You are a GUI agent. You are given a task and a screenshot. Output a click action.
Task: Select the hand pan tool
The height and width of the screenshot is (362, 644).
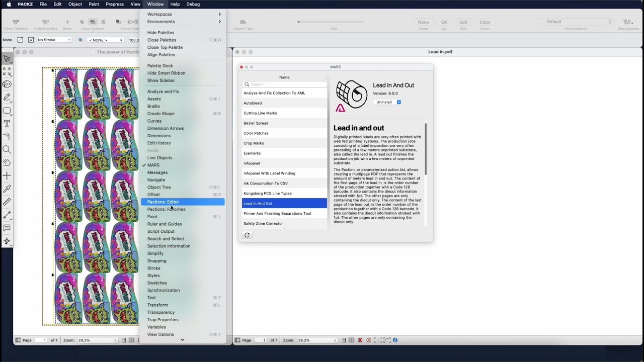click(x=7, y=162)
